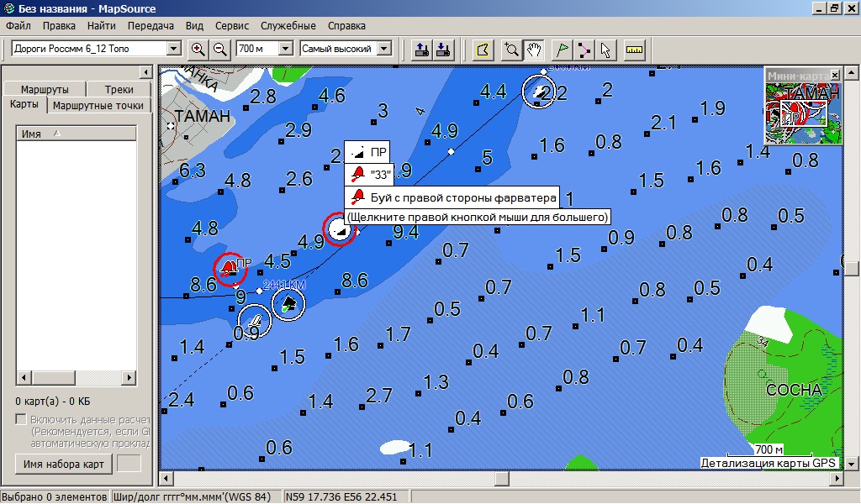This screenshot has width=861, height=504.
Task: Open the Сервис menu
Action: 231,26
